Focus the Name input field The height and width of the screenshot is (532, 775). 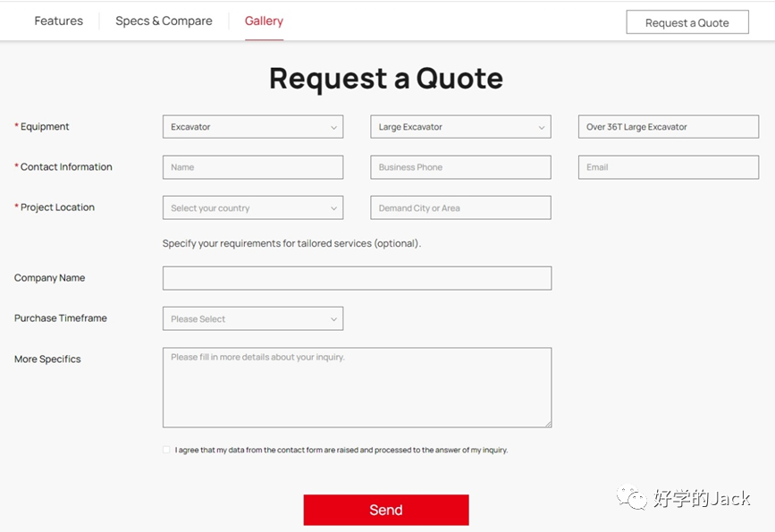253,167
